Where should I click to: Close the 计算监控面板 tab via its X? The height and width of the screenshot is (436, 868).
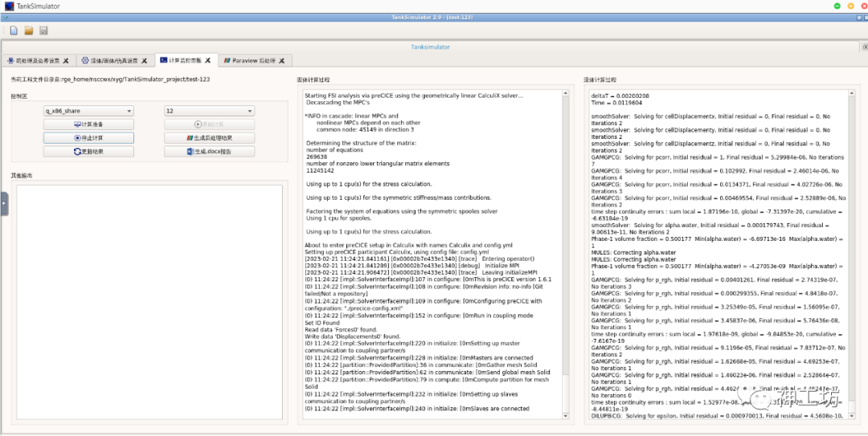(207, 60)
